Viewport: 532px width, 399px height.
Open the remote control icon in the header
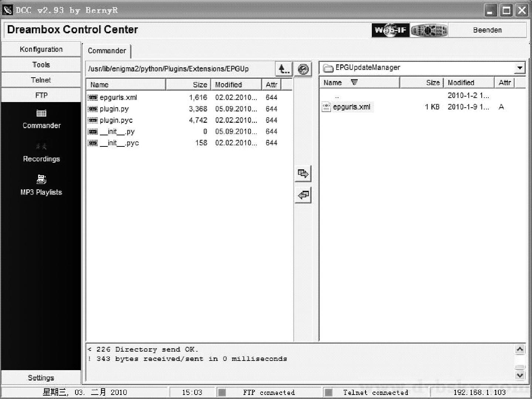[x=429, y=30]
